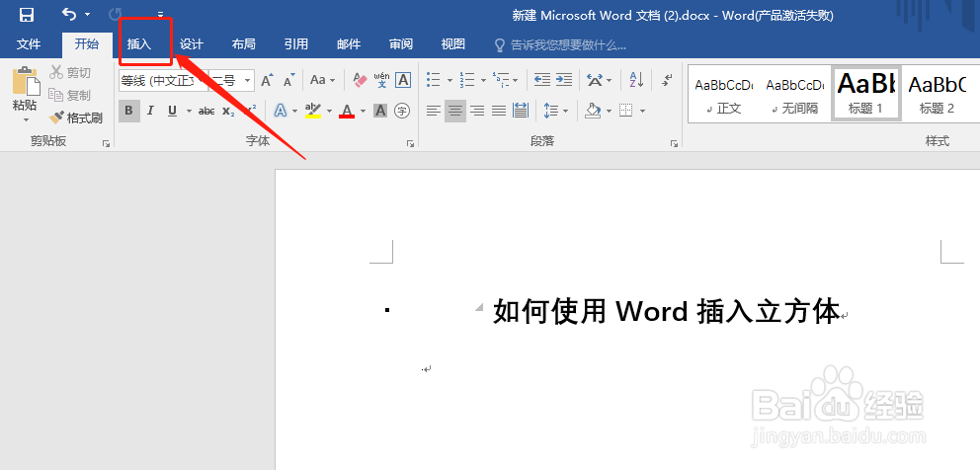Image resolution: width=980 pixels, height=470 pixels.
Task: Toggle Underline formatting
Action: 172,111
